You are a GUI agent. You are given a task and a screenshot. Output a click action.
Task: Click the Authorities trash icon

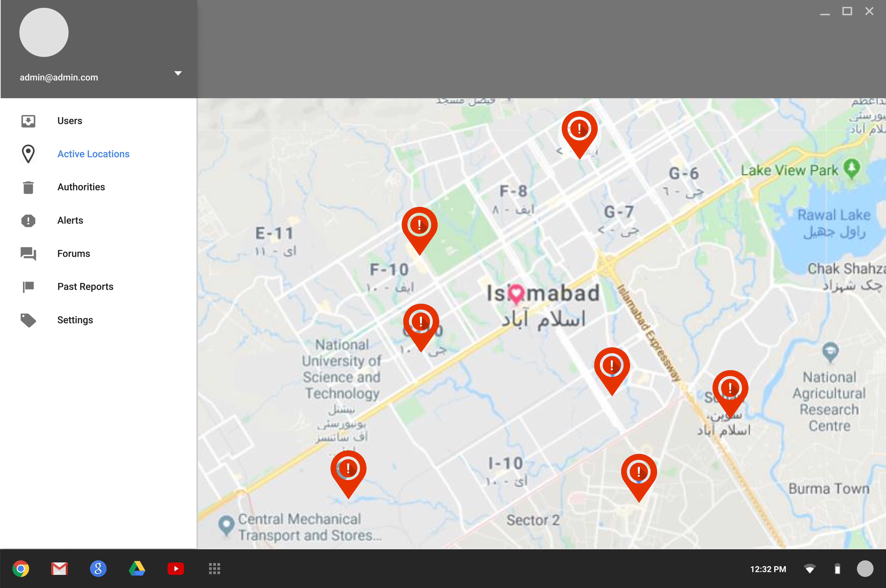tap(28, 187)
